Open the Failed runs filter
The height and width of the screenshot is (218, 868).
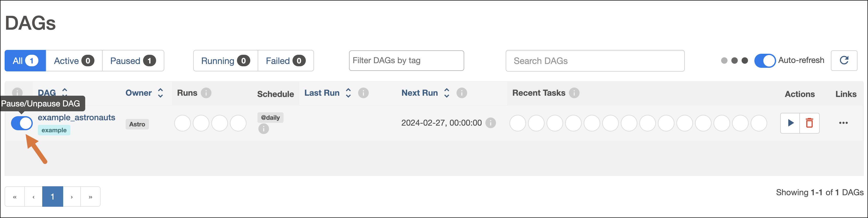[x=285, y=61]
